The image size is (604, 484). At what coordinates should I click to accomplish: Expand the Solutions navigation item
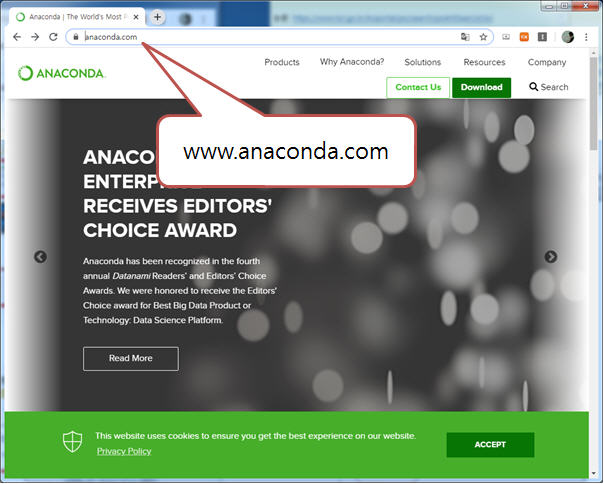click(423, 62)
